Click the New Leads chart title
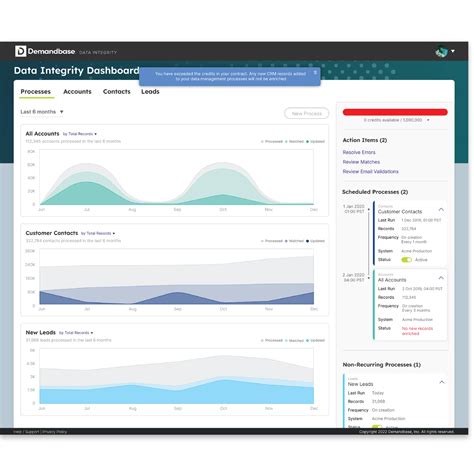The image size is (474, 474). (41, 332)
